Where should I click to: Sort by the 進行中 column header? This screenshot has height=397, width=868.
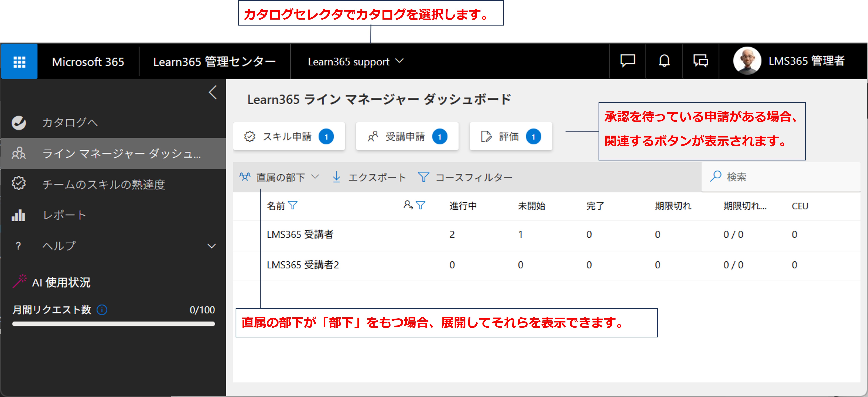pos(463,206)
